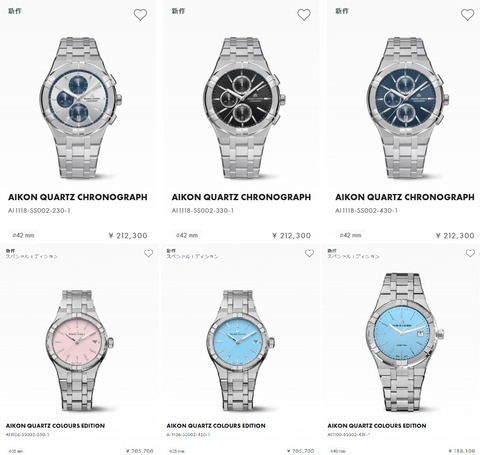Open pink AIKON Quartz Colours Edition title
Viewport: 480px width, 455px height.
55,426
